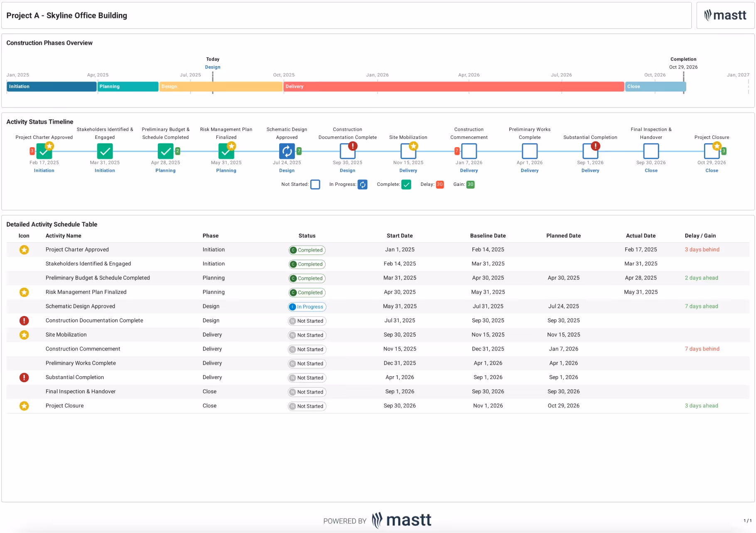Click the Construction Commencement milestone box

click(469, 151)
